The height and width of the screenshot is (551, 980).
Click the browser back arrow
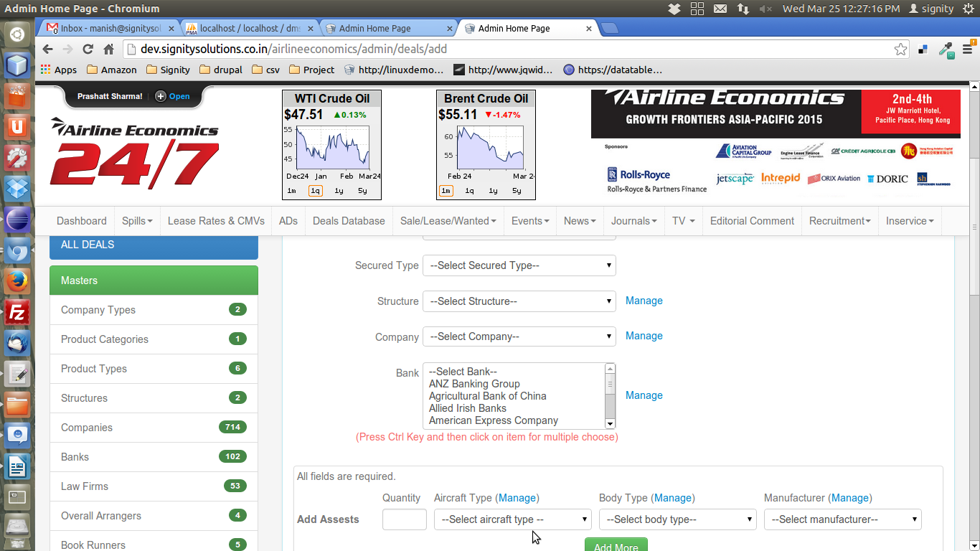coord(47,50)
